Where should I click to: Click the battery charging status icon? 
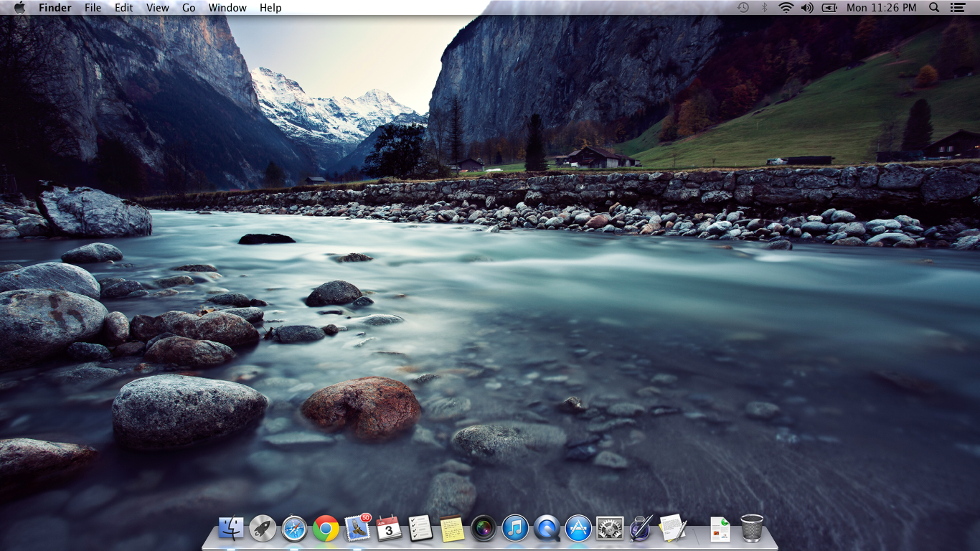pos(829,7)
